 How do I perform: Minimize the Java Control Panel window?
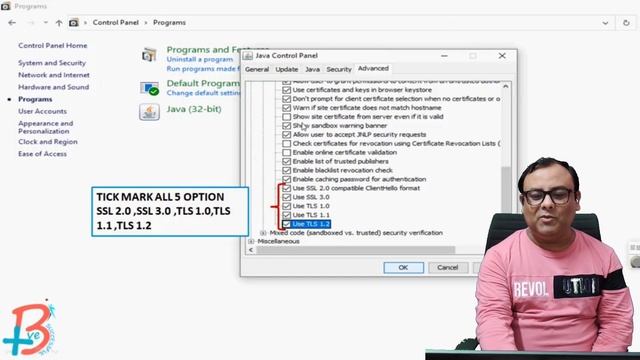click(x=444, y=56)
